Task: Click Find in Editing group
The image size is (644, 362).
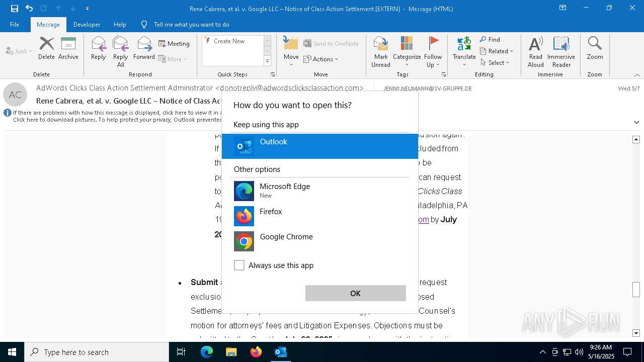Action: click(x=490, y=40)
